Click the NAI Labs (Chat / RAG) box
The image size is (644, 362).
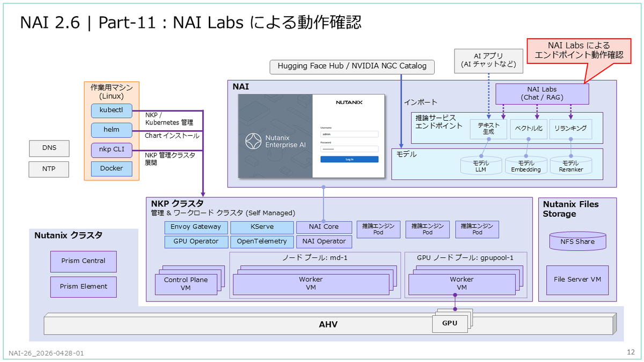tap(541, 94)
